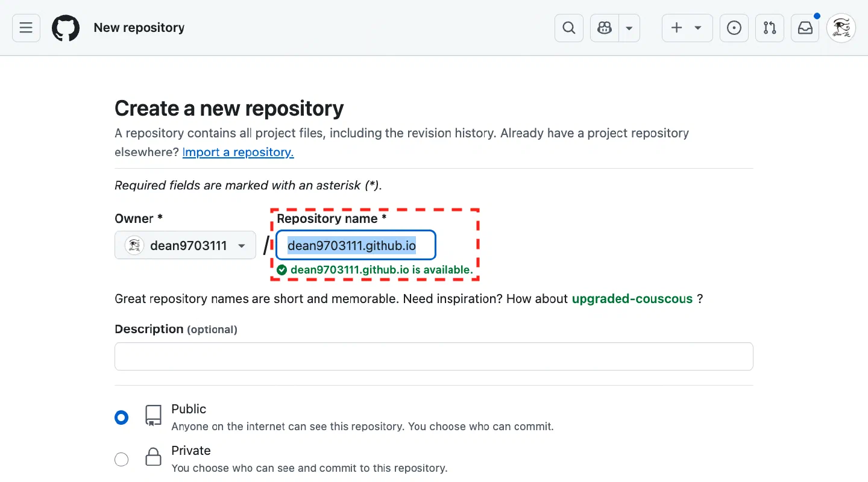Open the plus Create new menu
This screenshot has height=482, width=868.
(x=687, y=28)
